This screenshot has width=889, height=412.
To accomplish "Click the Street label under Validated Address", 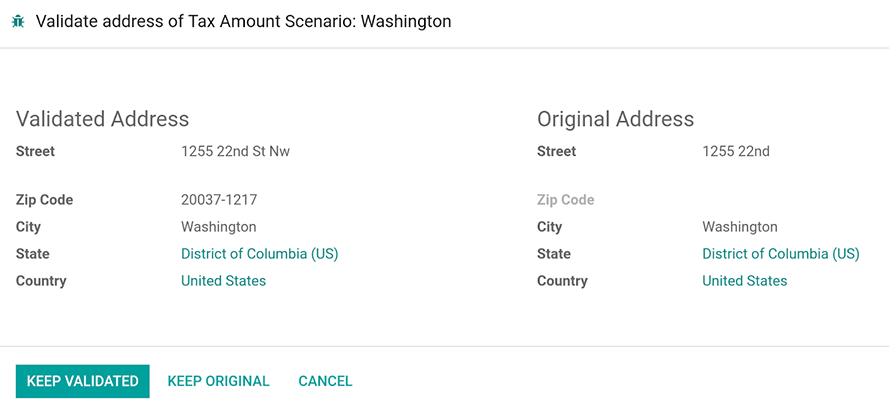I will click(x=35, y=152).
